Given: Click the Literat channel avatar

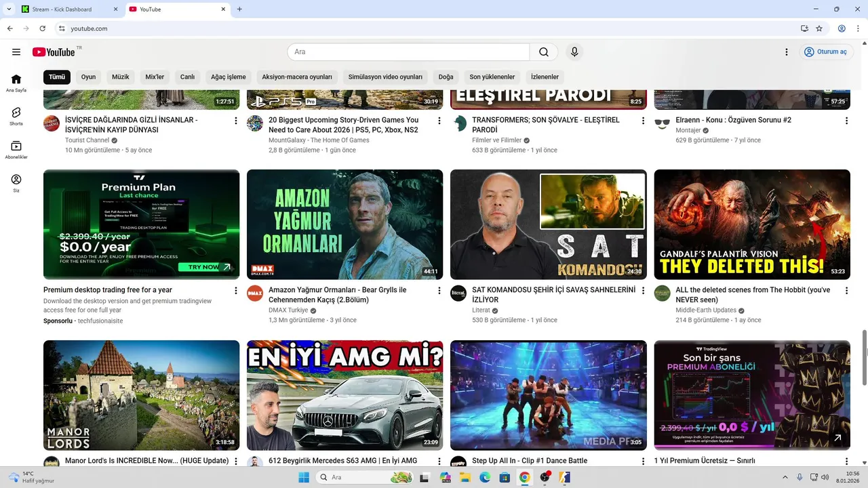Looking at the screenshot, I should pos(458,293).
